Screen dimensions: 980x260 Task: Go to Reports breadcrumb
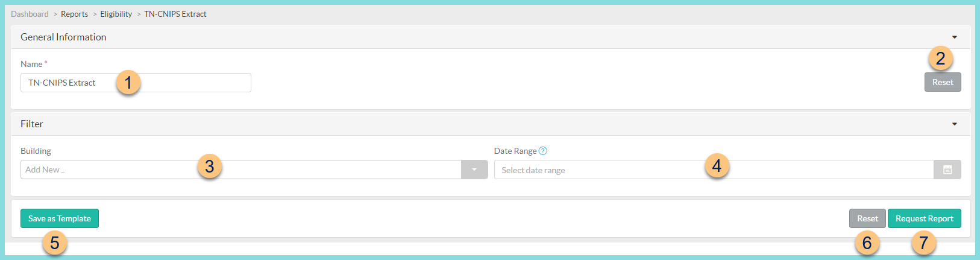point(74,14)
